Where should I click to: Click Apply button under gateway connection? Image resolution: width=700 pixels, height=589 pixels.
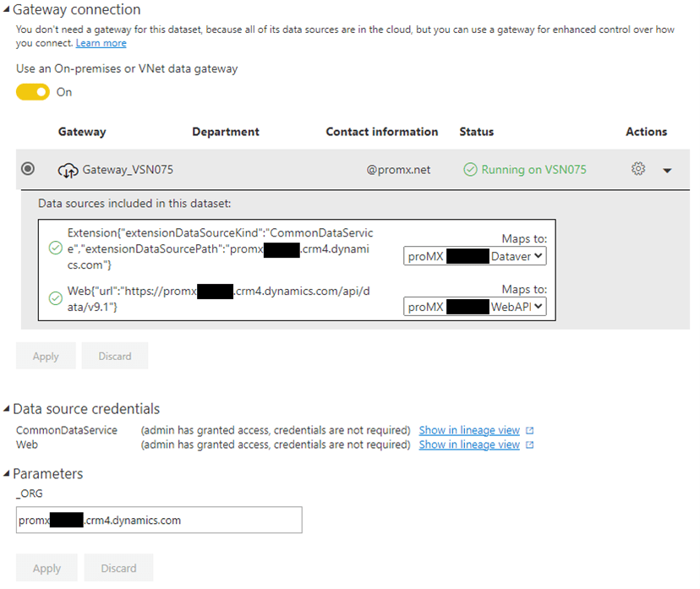(46, 356)
